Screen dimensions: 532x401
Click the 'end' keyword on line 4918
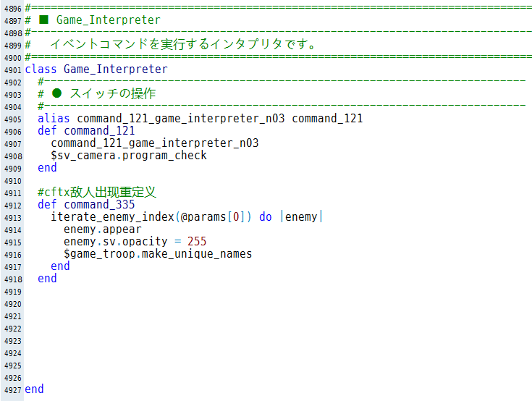47,279
